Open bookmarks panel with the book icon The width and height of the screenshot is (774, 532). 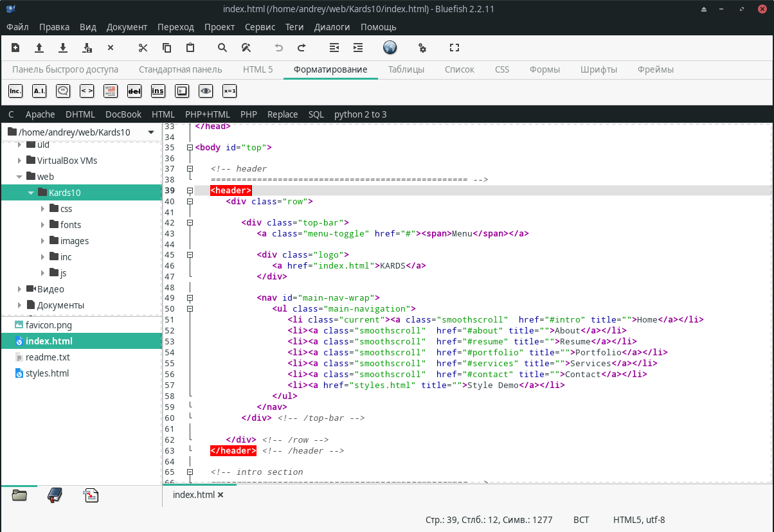pyautogui.click(x=55, y=495)
